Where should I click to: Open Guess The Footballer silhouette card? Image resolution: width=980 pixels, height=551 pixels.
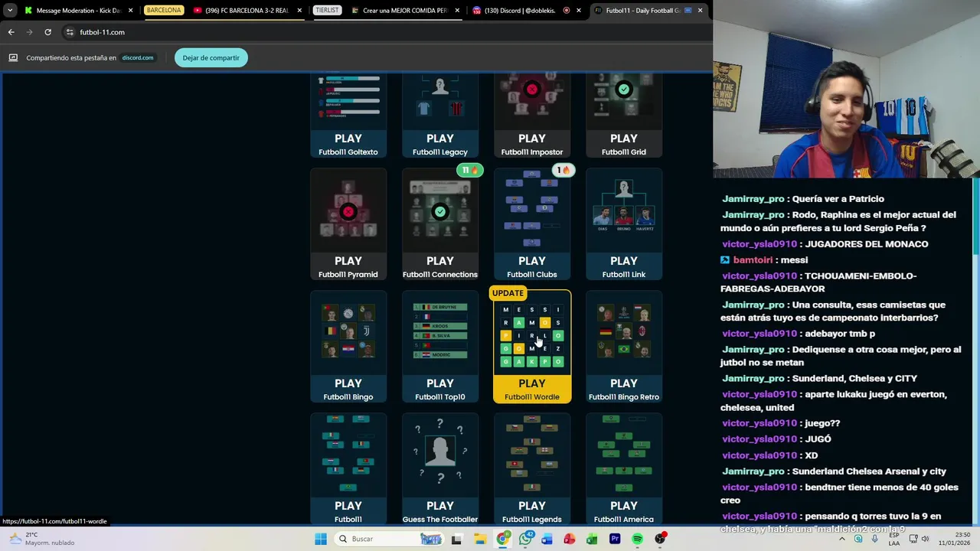[440, 455]
